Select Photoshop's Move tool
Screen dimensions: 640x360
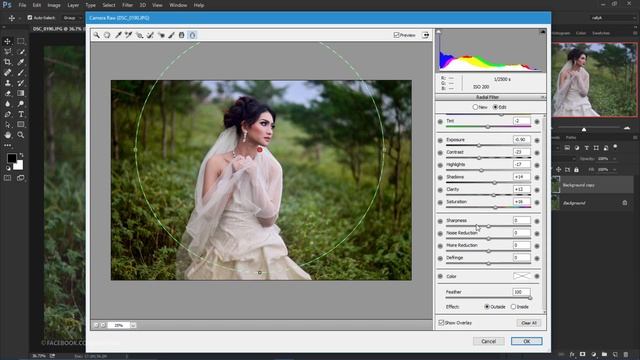pos(7,41)
